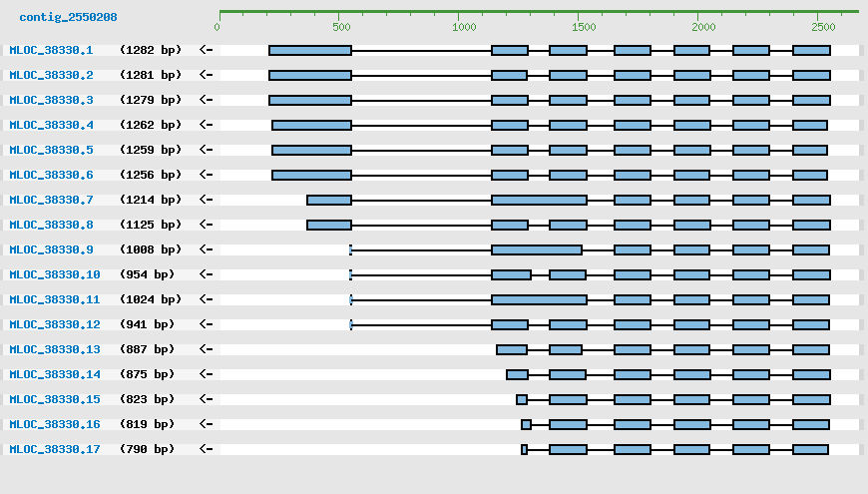The height and width of the screenshot is (494, 868).
Task: Select the leftmost large exon of MLOC_38330.1
Action: coord(309,50)
